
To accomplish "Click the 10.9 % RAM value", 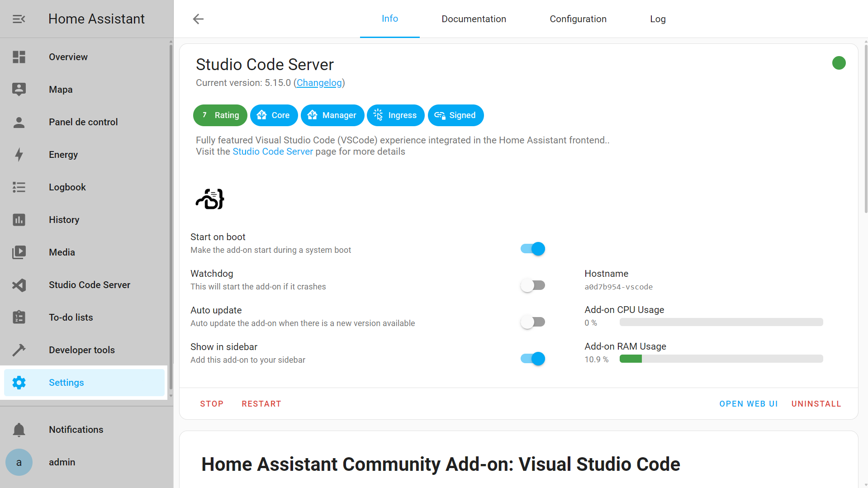I will (x=596, y=360).
